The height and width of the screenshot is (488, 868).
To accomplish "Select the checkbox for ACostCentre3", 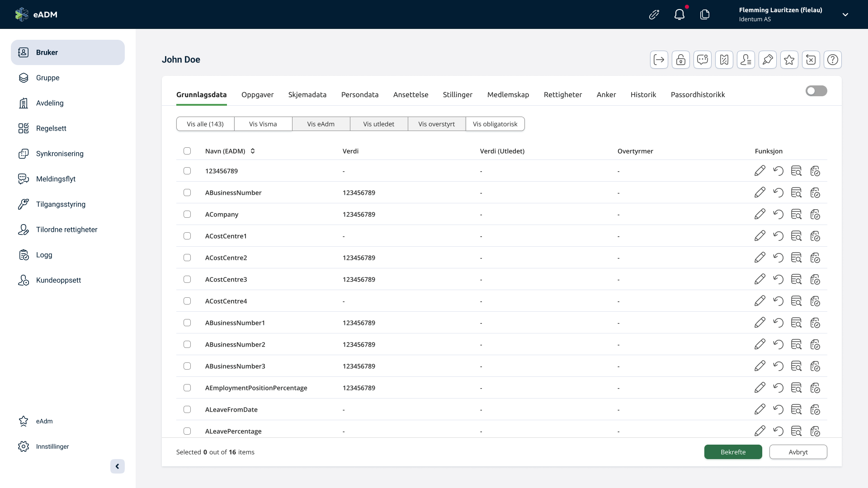I will pos(187,279).
